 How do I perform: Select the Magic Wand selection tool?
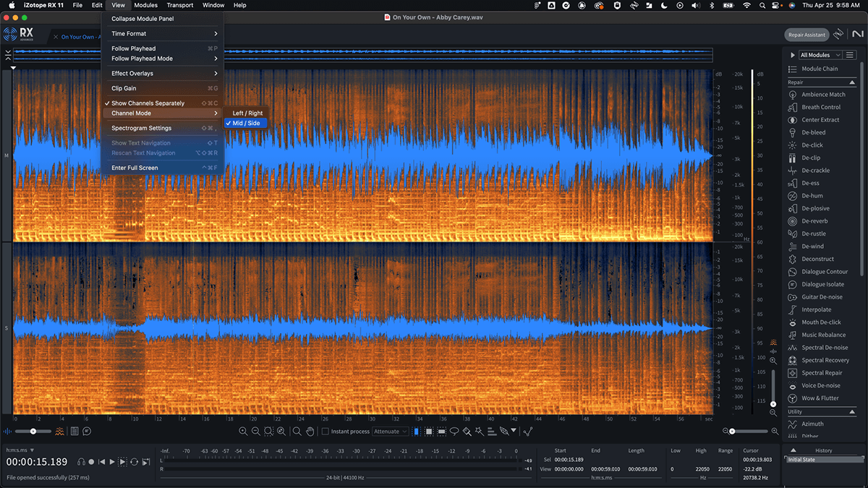[480, 432]
